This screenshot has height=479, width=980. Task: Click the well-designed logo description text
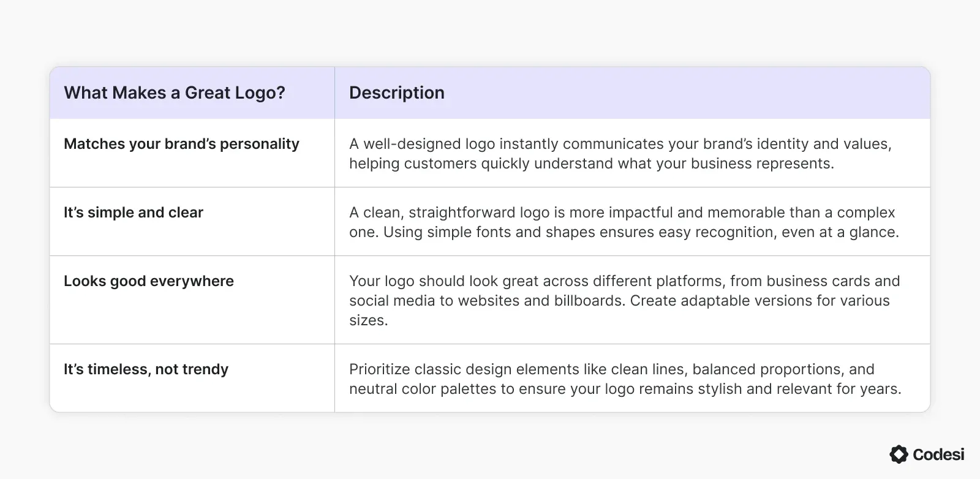pyautogui.click(x=620, y=154)
